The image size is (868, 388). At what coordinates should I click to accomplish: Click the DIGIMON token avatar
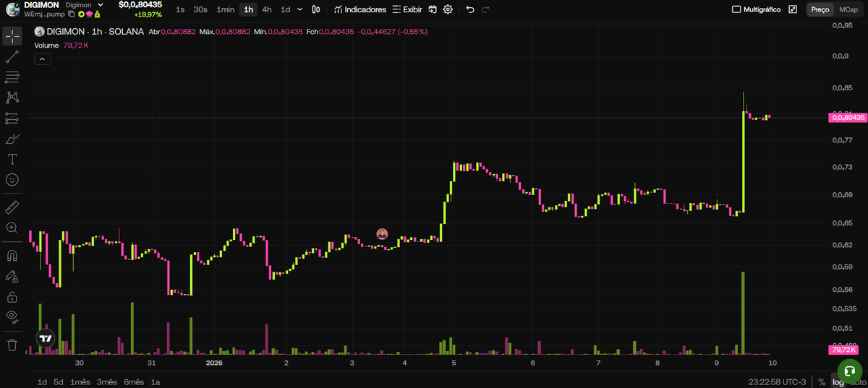click(13, 9)
